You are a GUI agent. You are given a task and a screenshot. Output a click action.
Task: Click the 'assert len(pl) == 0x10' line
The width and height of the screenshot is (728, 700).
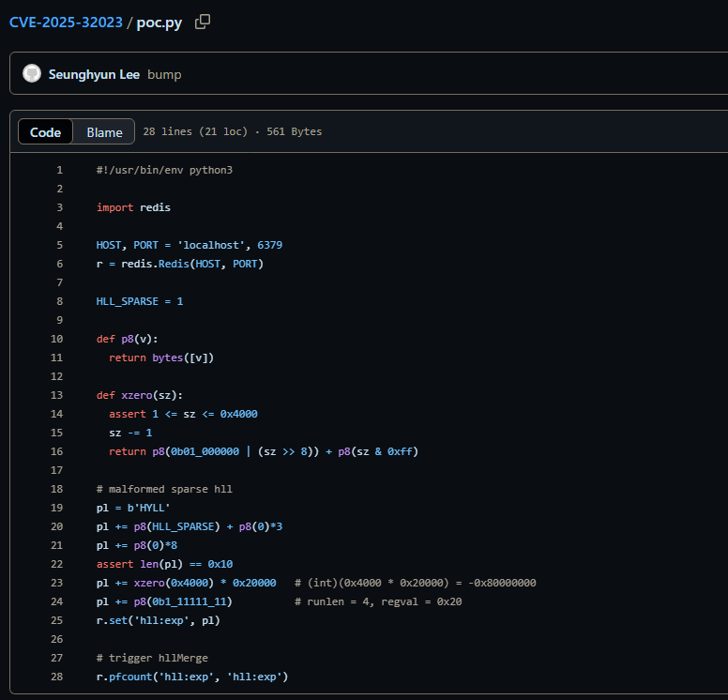click(x=164, y=564)
